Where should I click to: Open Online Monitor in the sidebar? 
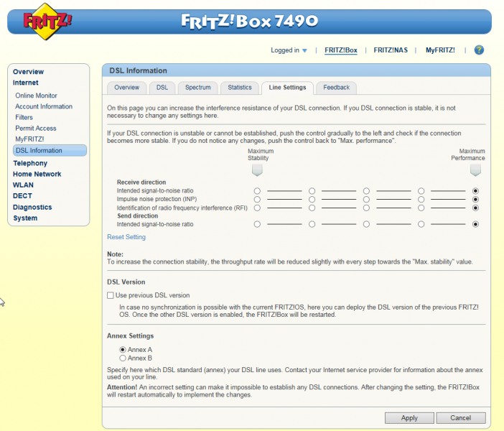tap(36, 96)
